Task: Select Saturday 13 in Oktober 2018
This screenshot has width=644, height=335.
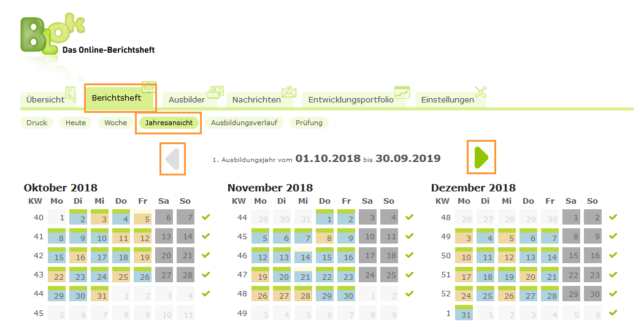Action: (x=164, y=236)
